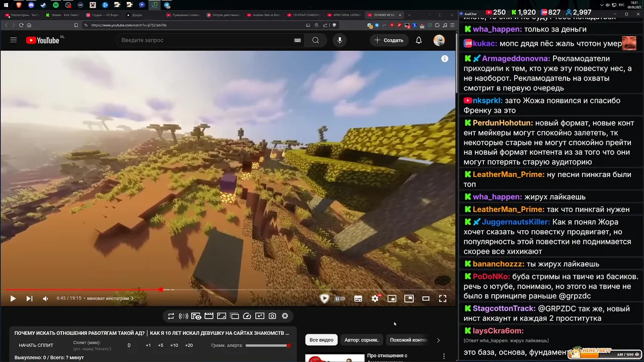Open YouTube notifications bell
Image resolution: width=644 pixels, height=362 pixels.
point(419,40)
